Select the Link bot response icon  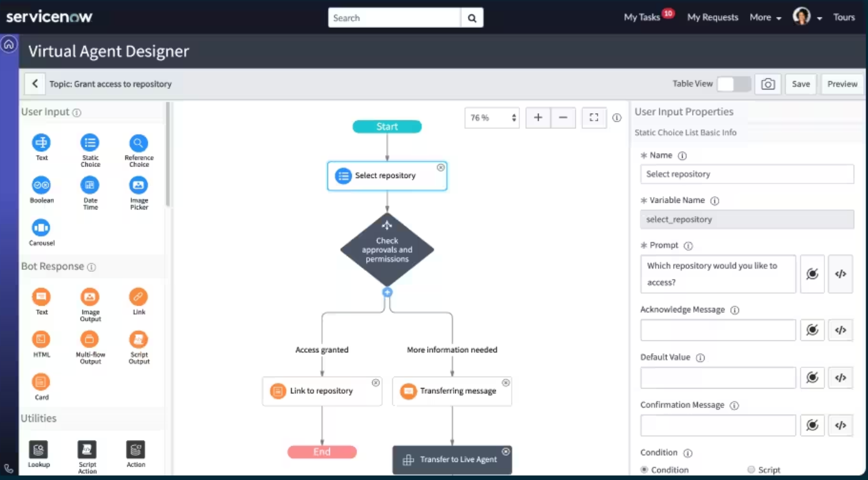point(139,297)
